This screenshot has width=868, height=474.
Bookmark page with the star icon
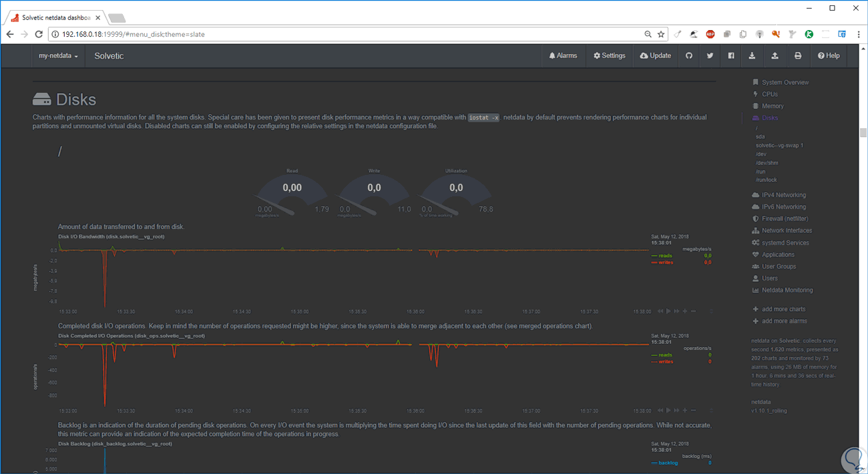pyautogui.click(x=661, y=34)
